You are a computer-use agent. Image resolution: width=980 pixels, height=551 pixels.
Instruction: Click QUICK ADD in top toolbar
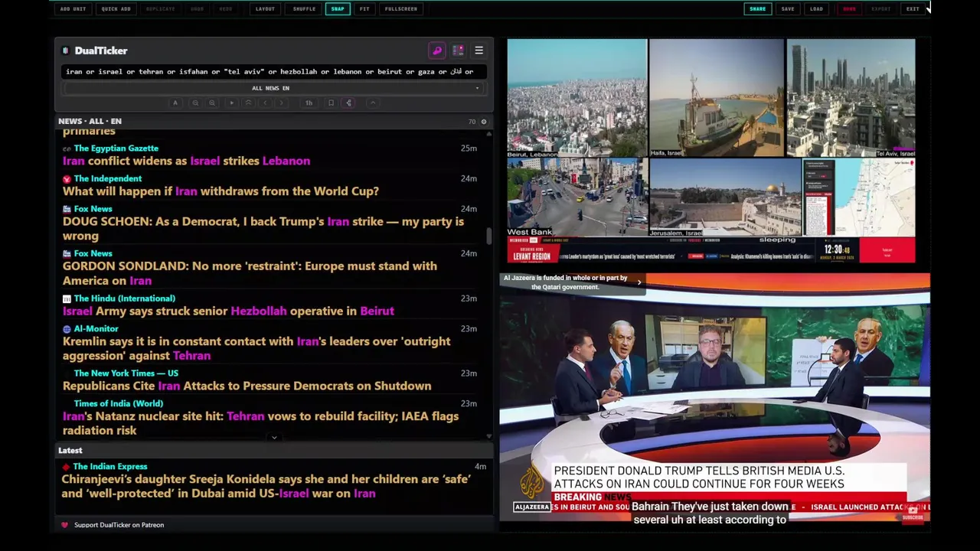pos(116,8)
